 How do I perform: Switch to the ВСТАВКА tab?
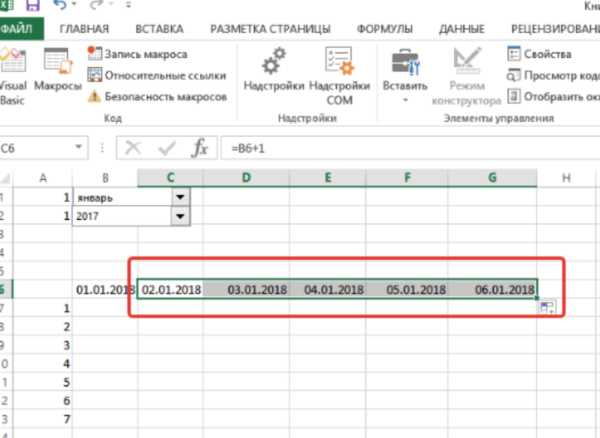click(168, 29)
